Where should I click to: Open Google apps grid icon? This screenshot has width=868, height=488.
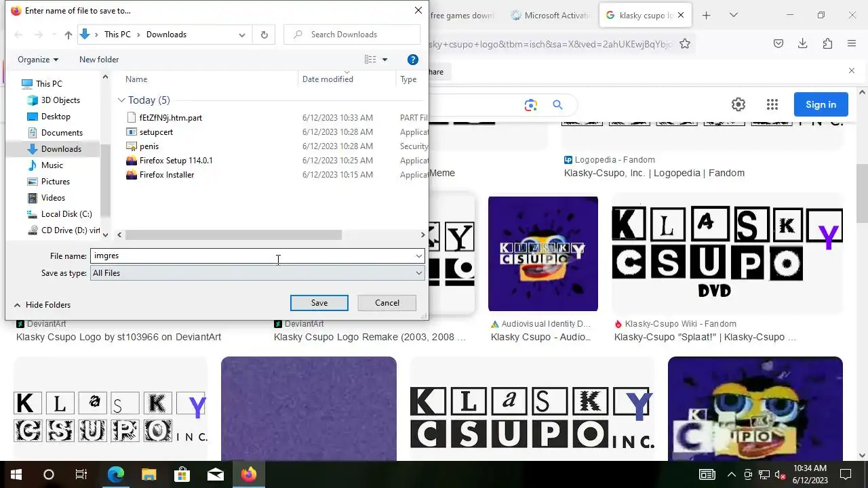tap(772, 104)
